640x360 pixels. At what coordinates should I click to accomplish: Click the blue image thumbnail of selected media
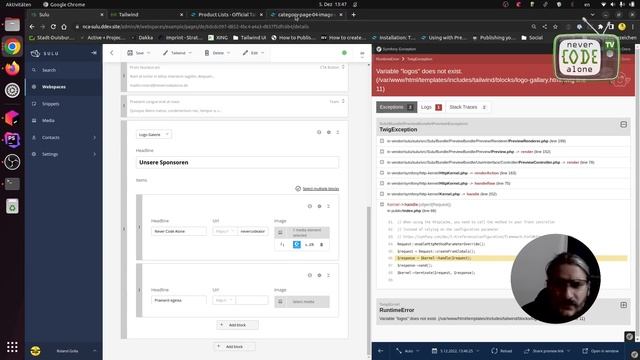click(x=297, y=244)
